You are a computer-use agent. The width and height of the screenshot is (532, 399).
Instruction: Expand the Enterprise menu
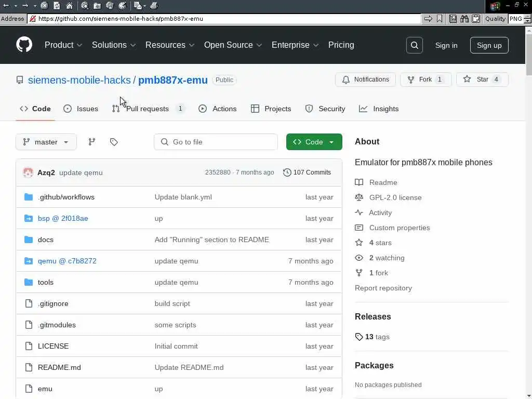pyautogui.click(x=295, y=45)
